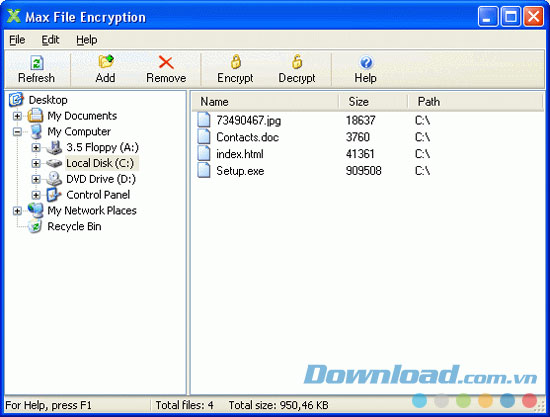The height and width of the screenshot is (417, 550).
Task: Expand the DVD Drive (D:) node
Action: coord(36,179)
